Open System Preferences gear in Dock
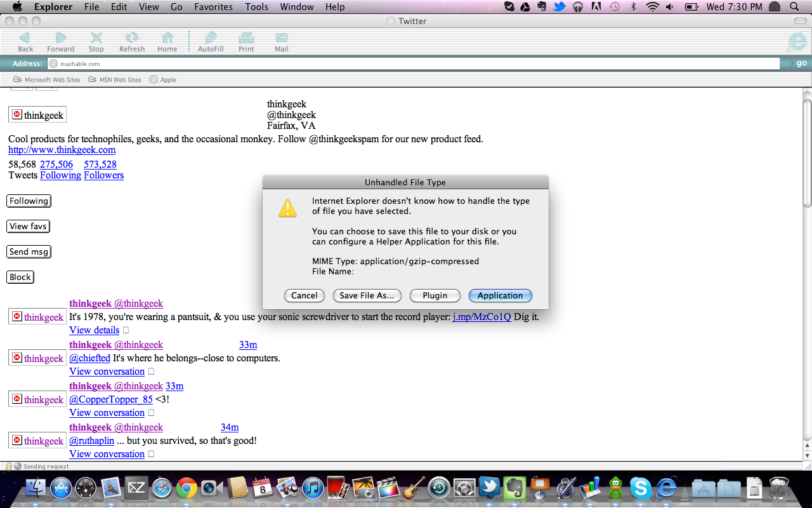812x508 pixels. click(464, 488)
